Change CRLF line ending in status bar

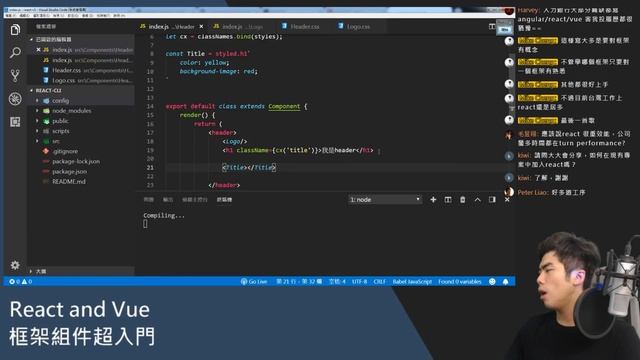pos(380,282)
